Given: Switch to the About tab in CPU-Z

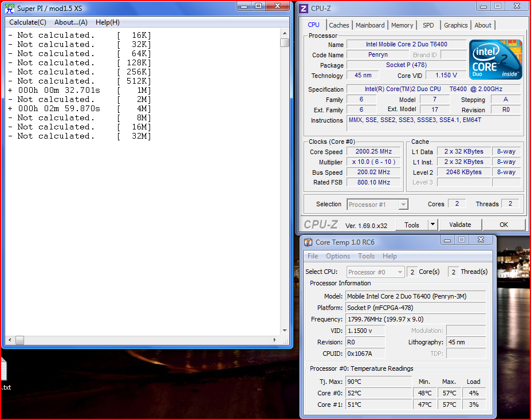Looking at the screenshot, I should [483, 25].
